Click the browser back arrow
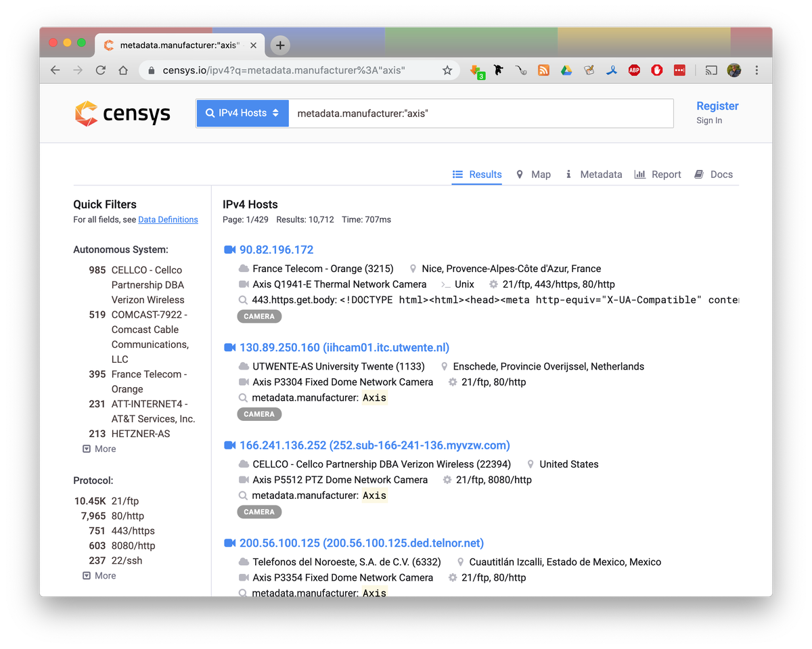This screenshot has height=649, width=812. coord(55,70)
